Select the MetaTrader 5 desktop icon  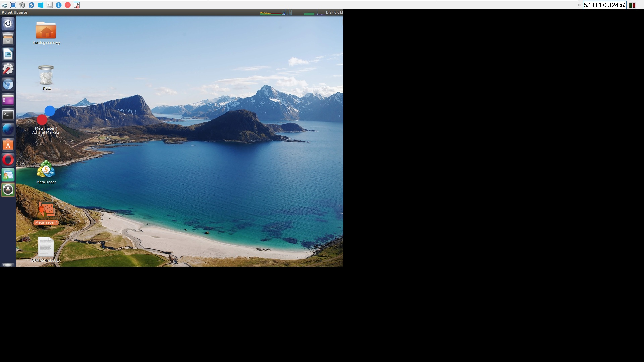click(x=46, y=172)
